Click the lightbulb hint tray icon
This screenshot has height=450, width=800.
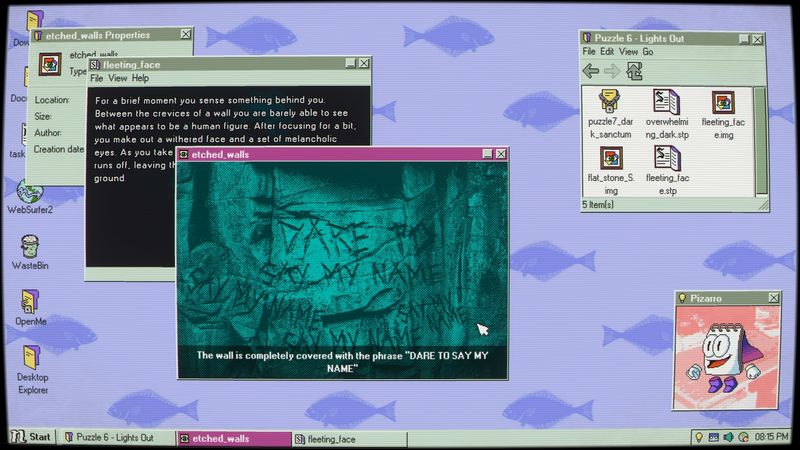point(699,438)
